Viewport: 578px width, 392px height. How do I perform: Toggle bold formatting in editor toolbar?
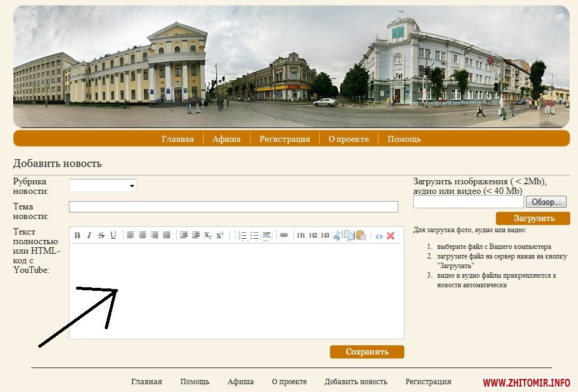click(x=77, y=235)
